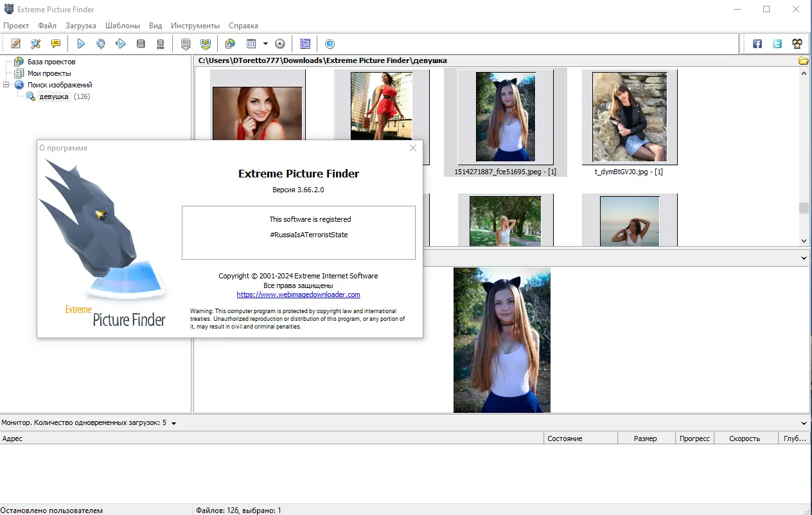Open the Файл menu
The height and width of the screenshot is (515, 812).
[x=47, y=26]
